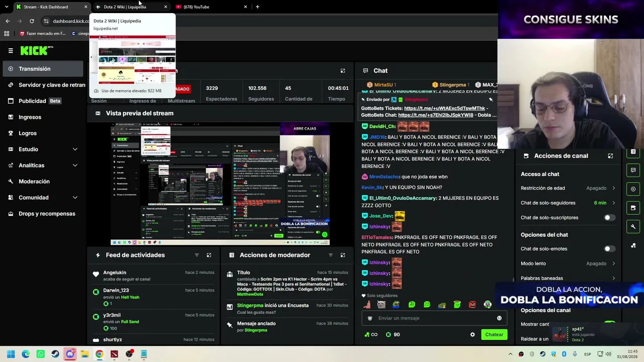
Task: Open Angelukin in the activity feed
Action: pyautogui.click(x=115, y=273)
